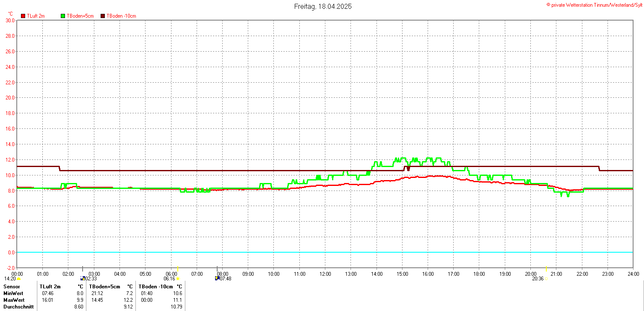Viewport: 644px width, 311px height.
Task: Click the sunrise icon below 06:16
Action: [178, 279]
